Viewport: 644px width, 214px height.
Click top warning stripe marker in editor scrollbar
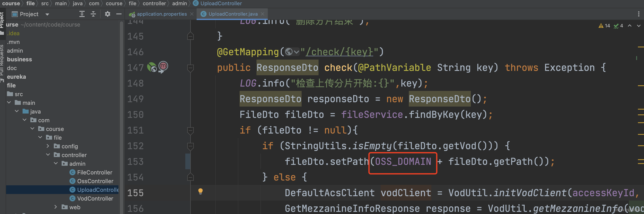click(641, 47)
